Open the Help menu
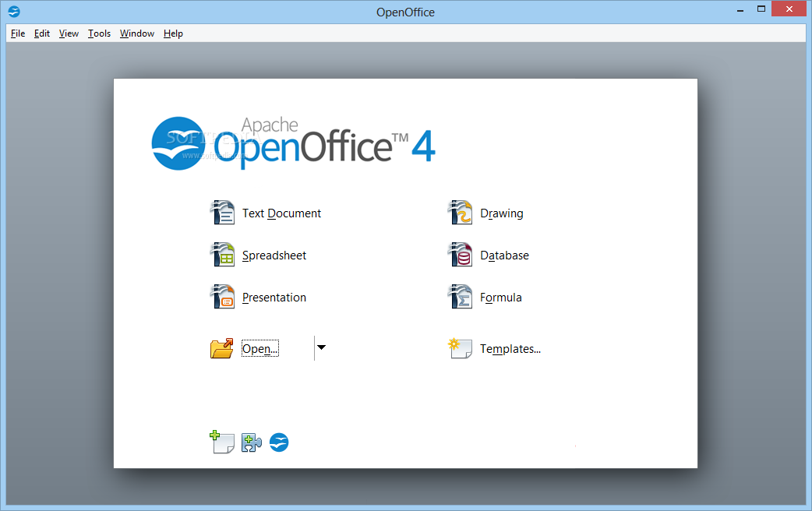 [x=173, y=33]
